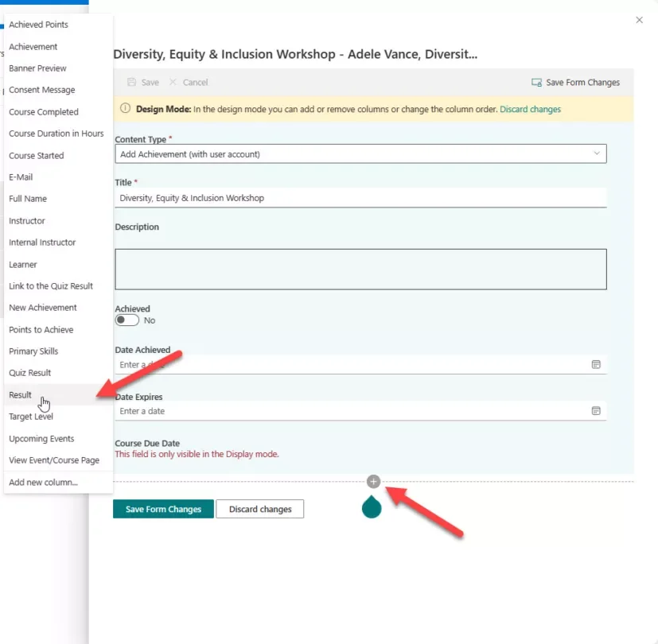658x644 pixels.
Task: Click the Description text area
Action: coord(360,269)
